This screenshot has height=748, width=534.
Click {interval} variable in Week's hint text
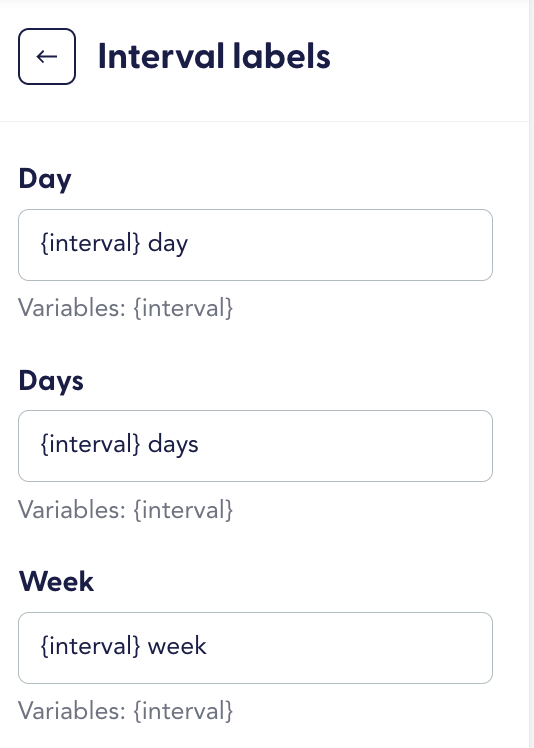[183, 711]
